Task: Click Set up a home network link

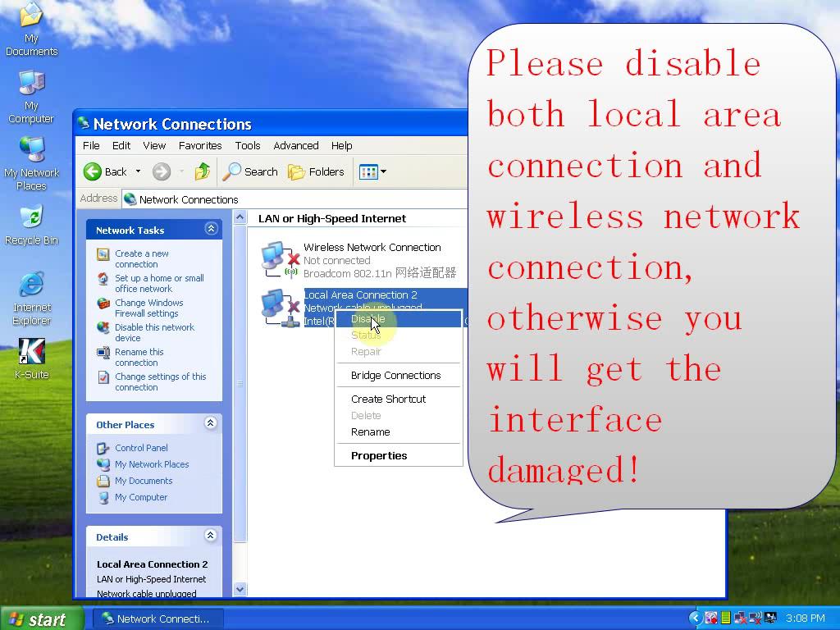Action: [159, 283]
